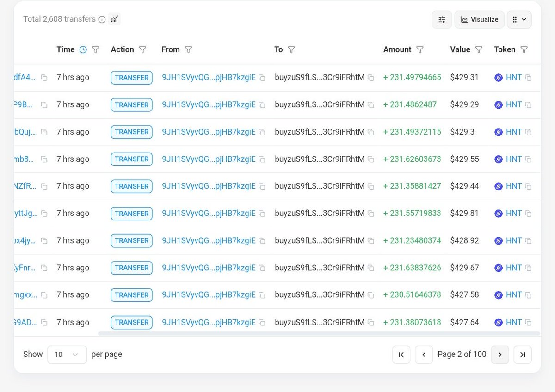Click the Visualize button
The height and width of the screenshot is (392, 555).
tap(480, 19)
